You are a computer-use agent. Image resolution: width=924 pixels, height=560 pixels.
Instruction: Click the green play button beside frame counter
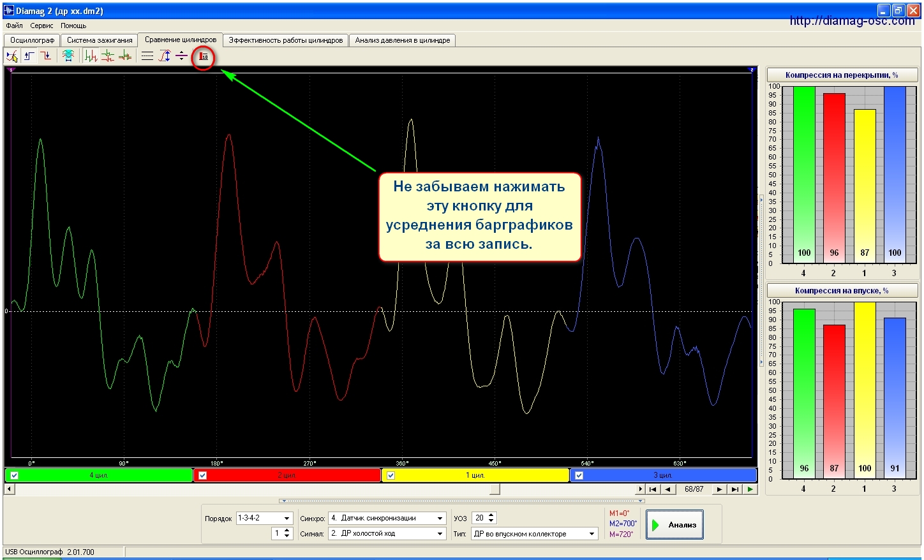(750, 489)
